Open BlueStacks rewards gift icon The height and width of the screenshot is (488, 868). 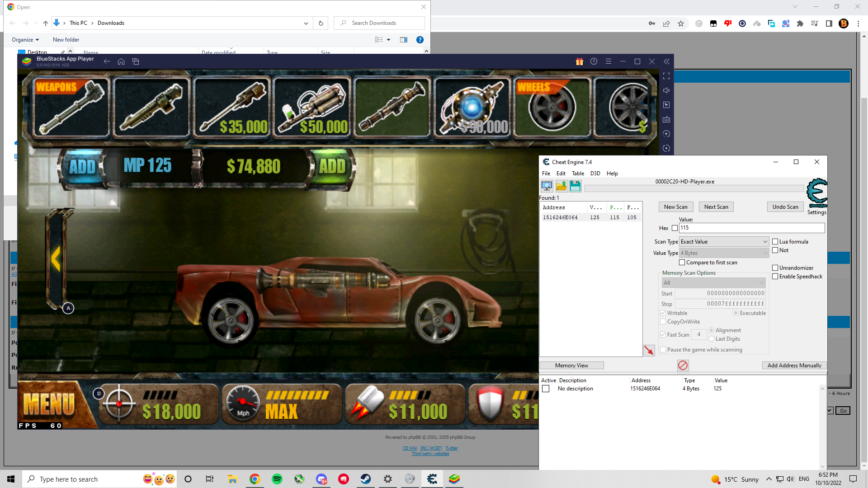pos(579,61)
